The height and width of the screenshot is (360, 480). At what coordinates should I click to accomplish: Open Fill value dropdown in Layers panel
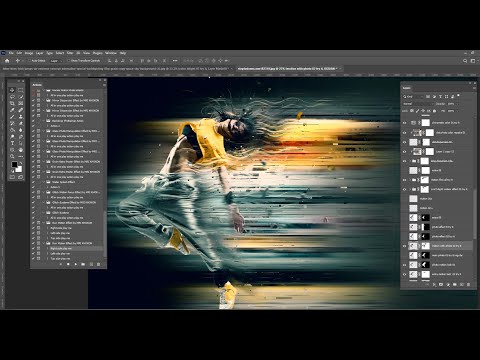tap(458, 111)
